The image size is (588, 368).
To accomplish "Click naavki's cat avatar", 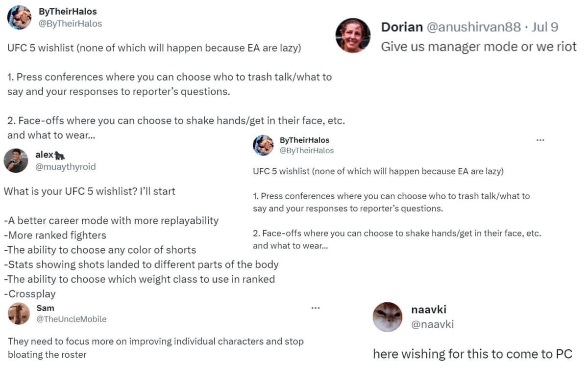I will (388, 316).
